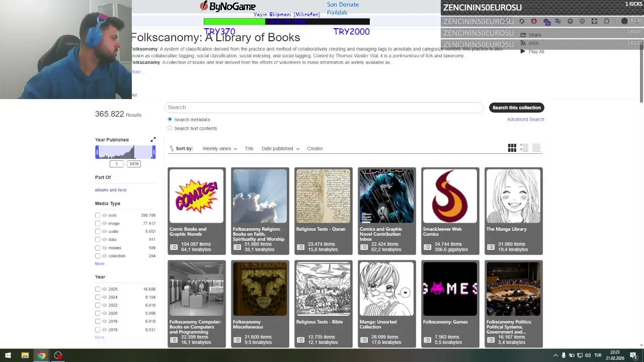The height and width of the screenshot is (362, 644).
Task: Toggle the eye icon beside year 2019
Action: point(104,321)
